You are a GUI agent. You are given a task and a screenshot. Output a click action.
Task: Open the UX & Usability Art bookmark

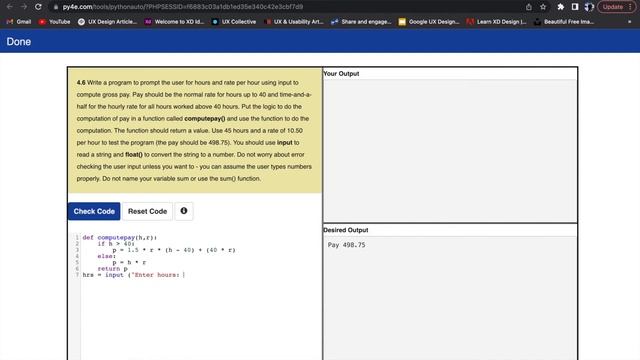(x=294, y=22)
